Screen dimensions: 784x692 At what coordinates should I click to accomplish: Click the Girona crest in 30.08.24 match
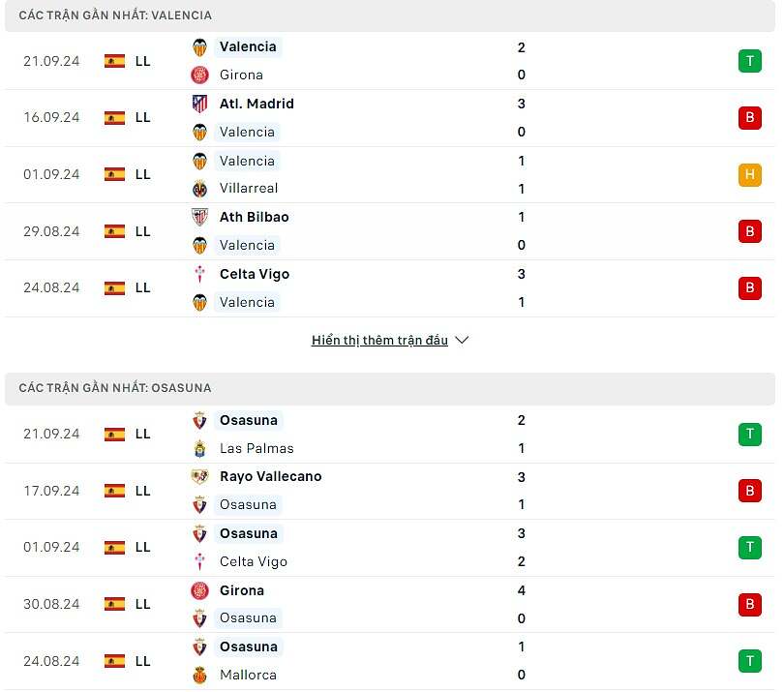(x=199, y=590)
